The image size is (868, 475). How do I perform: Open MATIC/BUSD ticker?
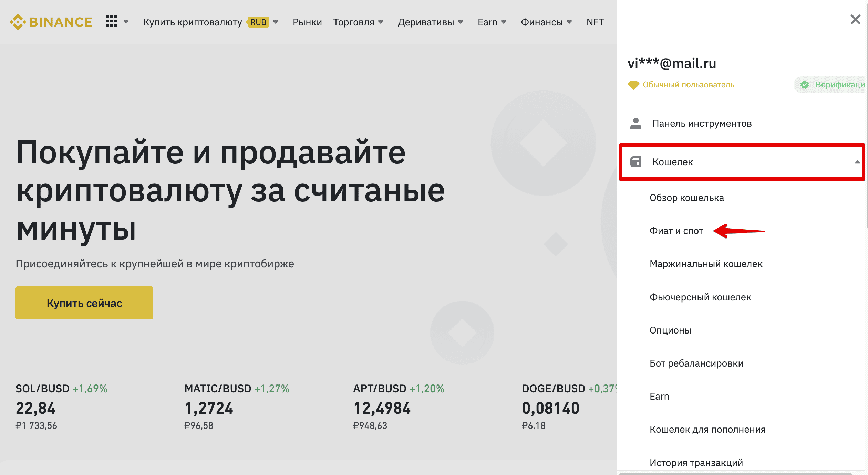click(x=218, y=389)
